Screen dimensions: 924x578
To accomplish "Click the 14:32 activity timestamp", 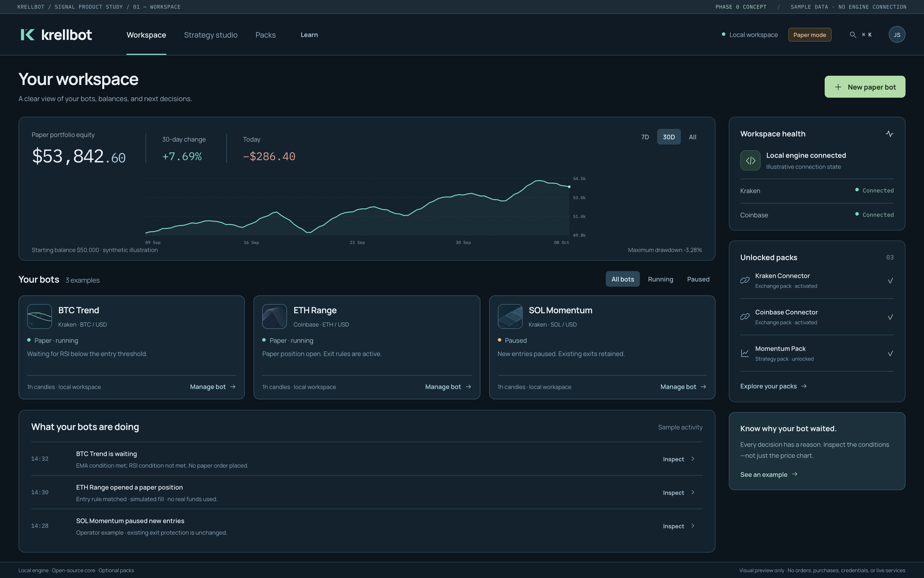I will pos(40,459).
